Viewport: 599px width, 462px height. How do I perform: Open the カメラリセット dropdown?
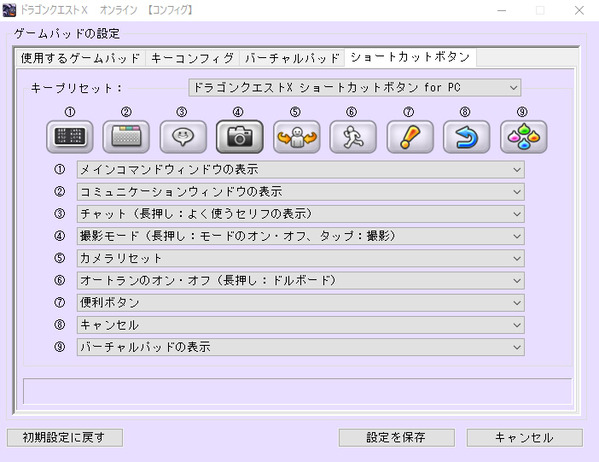[x=301, y=258]
